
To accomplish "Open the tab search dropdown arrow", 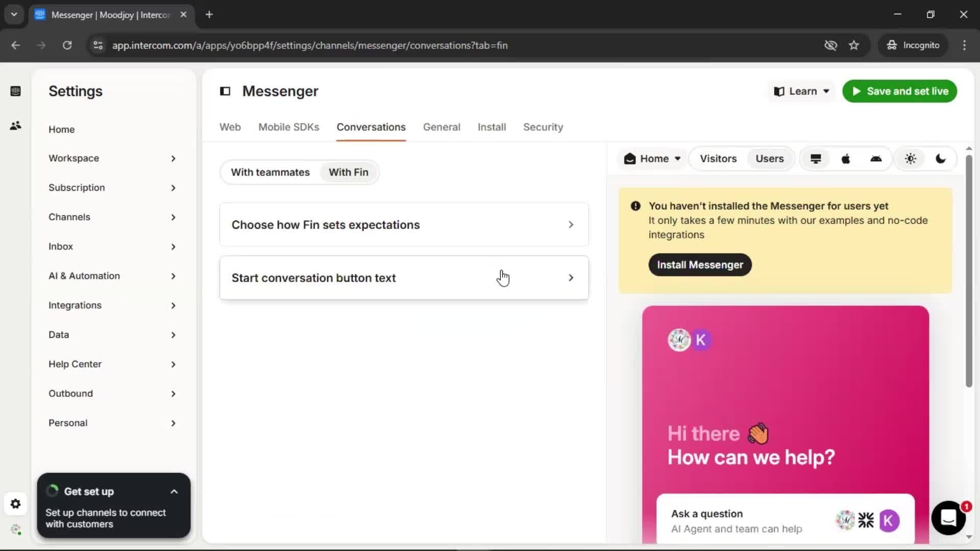I will coord(14,14).
